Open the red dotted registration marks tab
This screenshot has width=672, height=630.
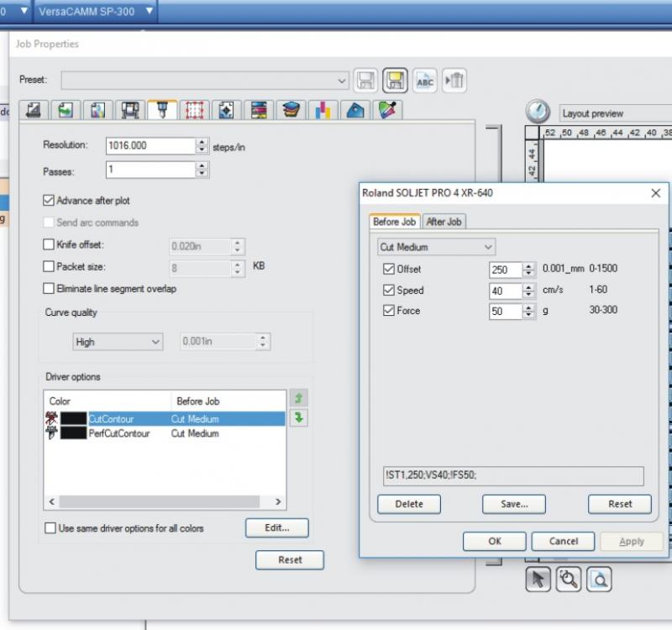tap(194, 111)
